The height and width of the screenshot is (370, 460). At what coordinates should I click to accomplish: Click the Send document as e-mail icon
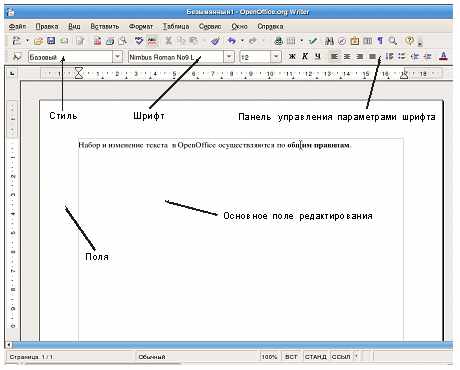click(x=64, y=41)
